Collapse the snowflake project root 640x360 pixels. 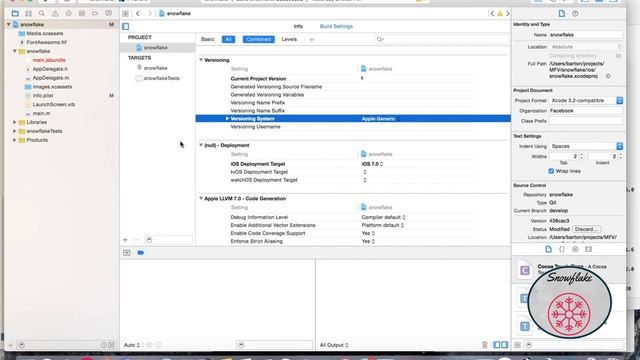[9, 24]
